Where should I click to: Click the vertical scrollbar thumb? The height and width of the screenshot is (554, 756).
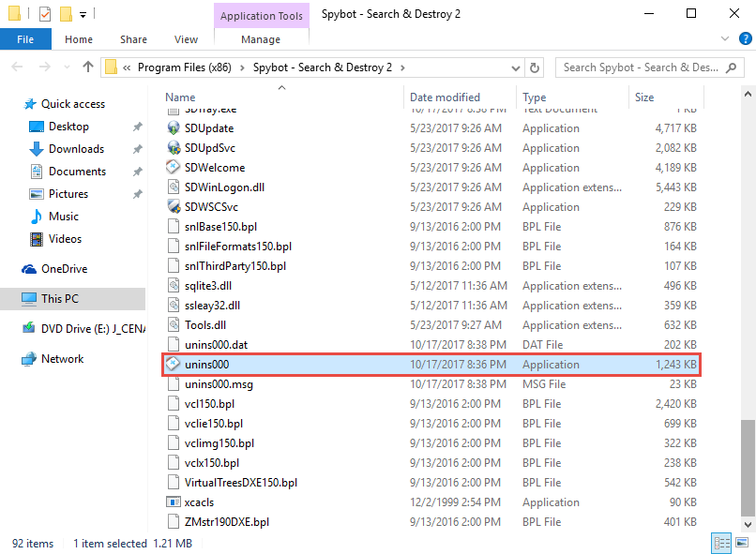pos(748,467)
